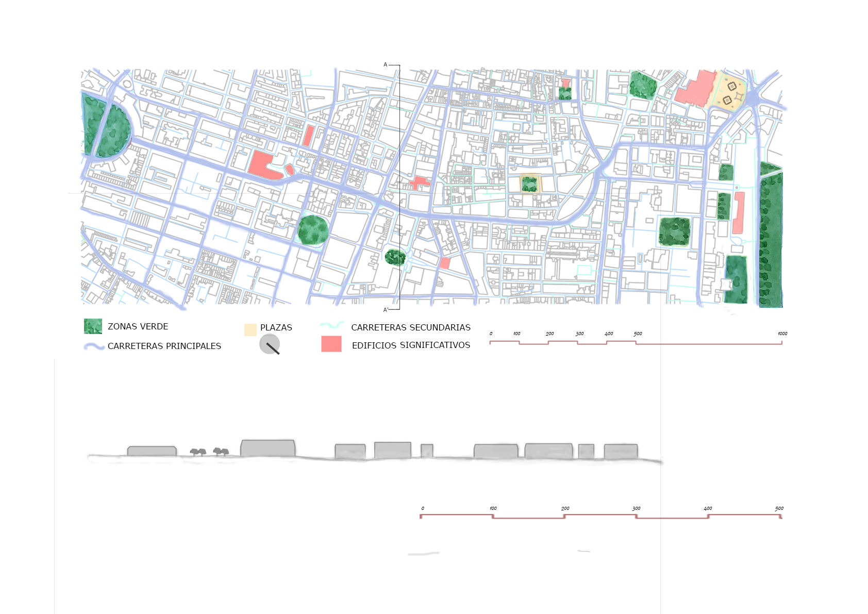The width and height of the screenshot is (868, 614).
Task: Click the section marker 'A' above the map
Action: tap(385, 65)
